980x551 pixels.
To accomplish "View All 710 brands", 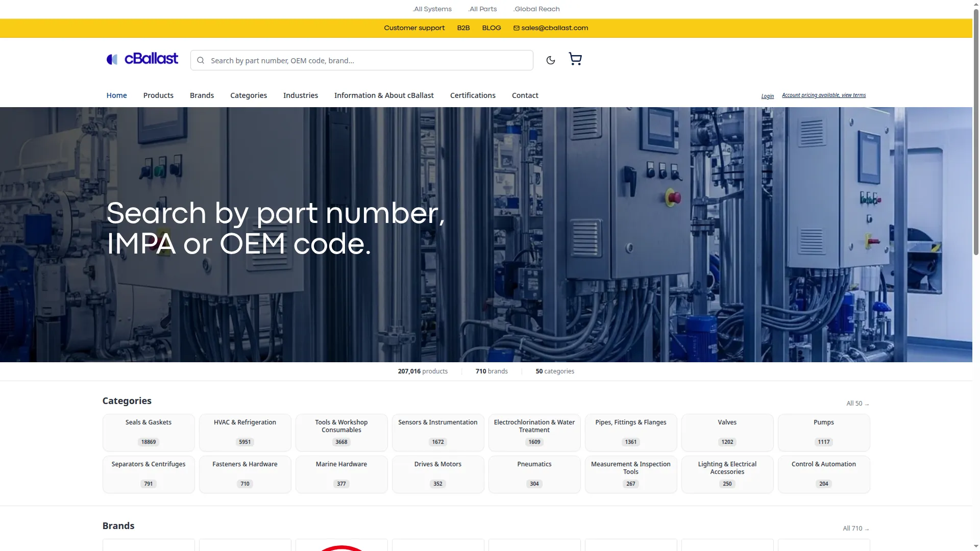I will coord(855,529).
